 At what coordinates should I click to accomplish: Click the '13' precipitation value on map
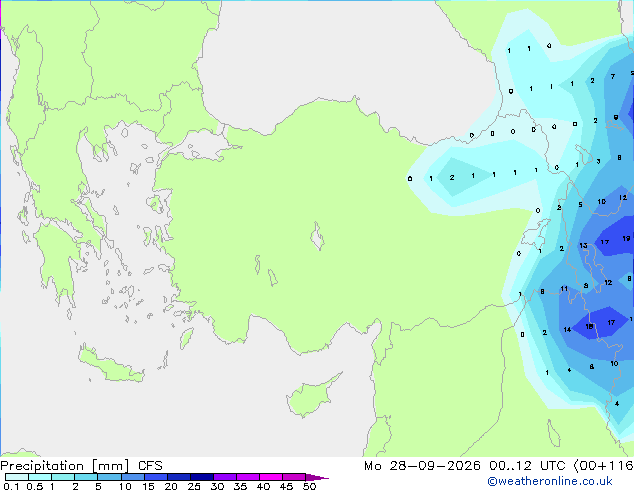tap(583, 245)
